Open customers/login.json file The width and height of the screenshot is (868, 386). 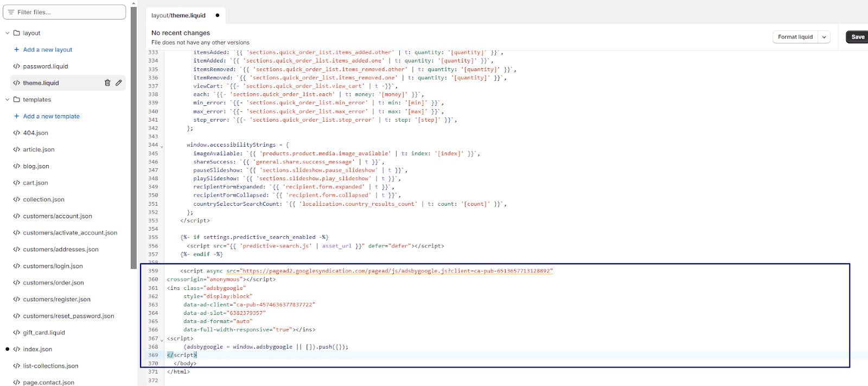point(53,267)
